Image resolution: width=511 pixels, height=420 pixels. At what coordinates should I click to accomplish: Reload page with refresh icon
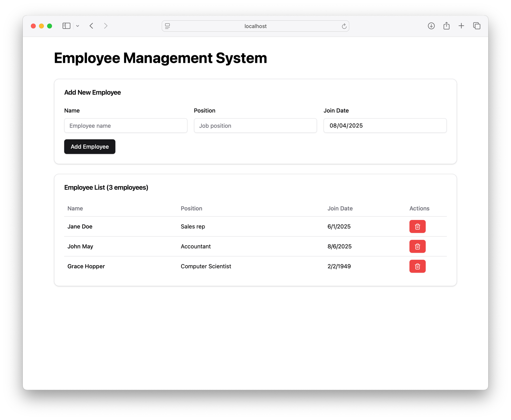344,26
